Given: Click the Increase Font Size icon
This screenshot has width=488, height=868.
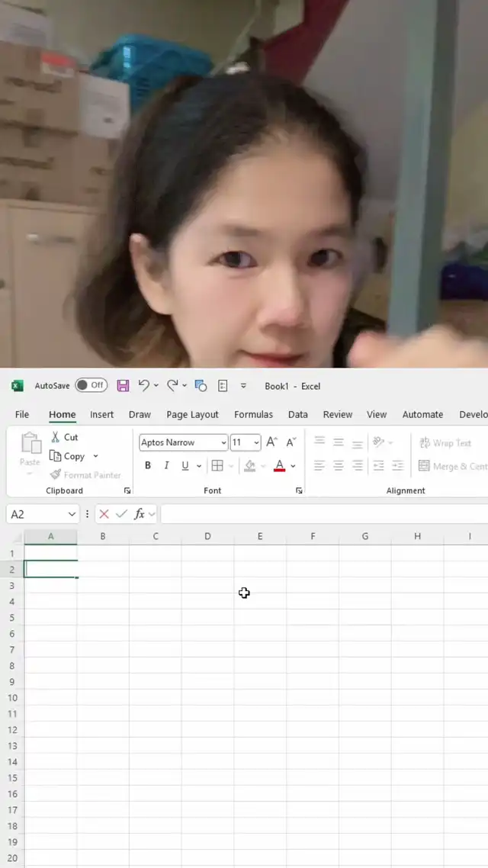Looking at the screenshot, I should click(271, 442).
